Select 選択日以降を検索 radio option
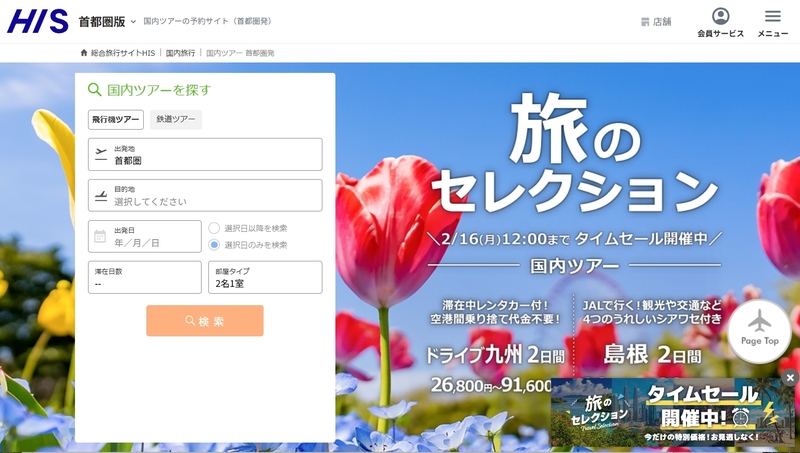The width and height of the screenshot is (800, 453). click(214, 228)
